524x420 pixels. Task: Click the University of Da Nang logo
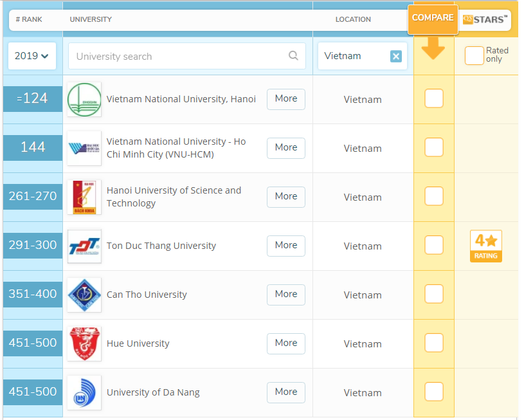click(x=84, y=392)
